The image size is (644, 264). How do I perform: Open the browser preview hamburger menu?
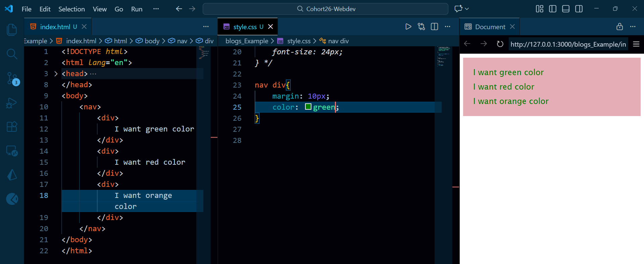coord(636,44)
